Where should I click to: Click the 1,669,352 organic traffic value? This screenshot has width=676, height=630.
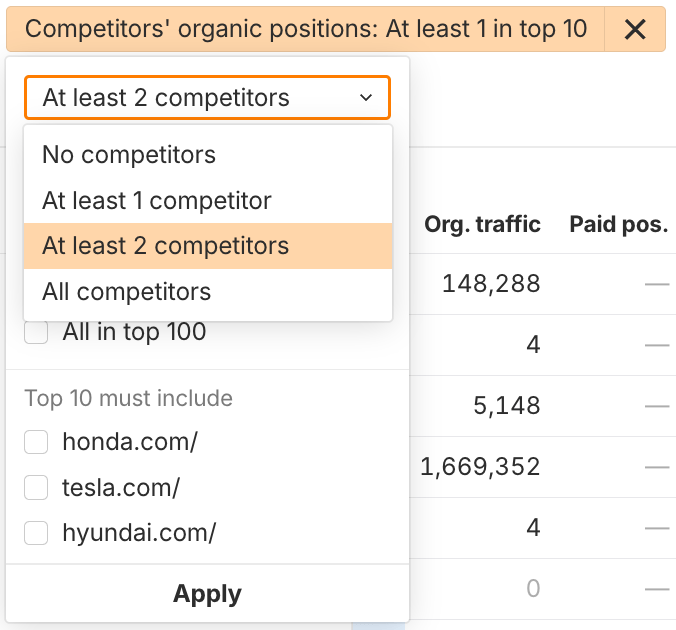(480, 466)
